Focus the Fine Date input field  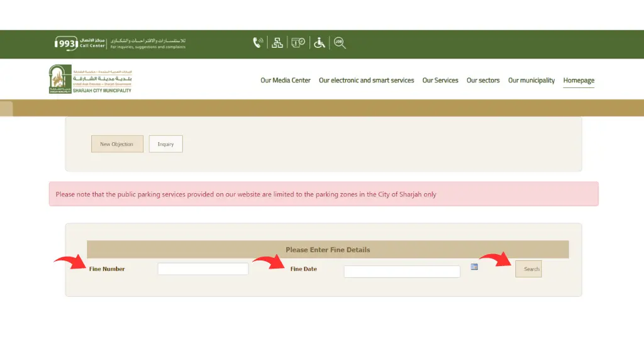[402, 271]
